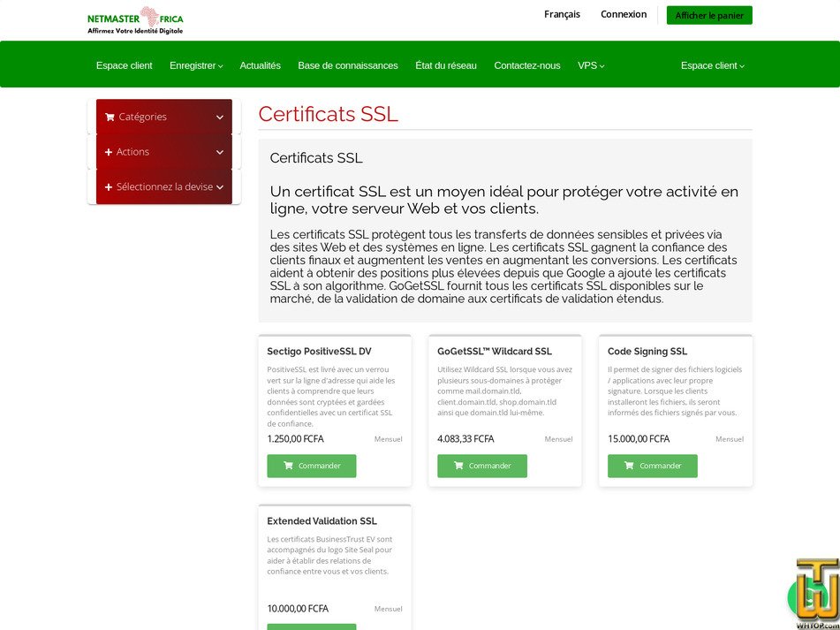
Task: Click the Sectigo PositiveSSL DV title
Action: (319, 352)
